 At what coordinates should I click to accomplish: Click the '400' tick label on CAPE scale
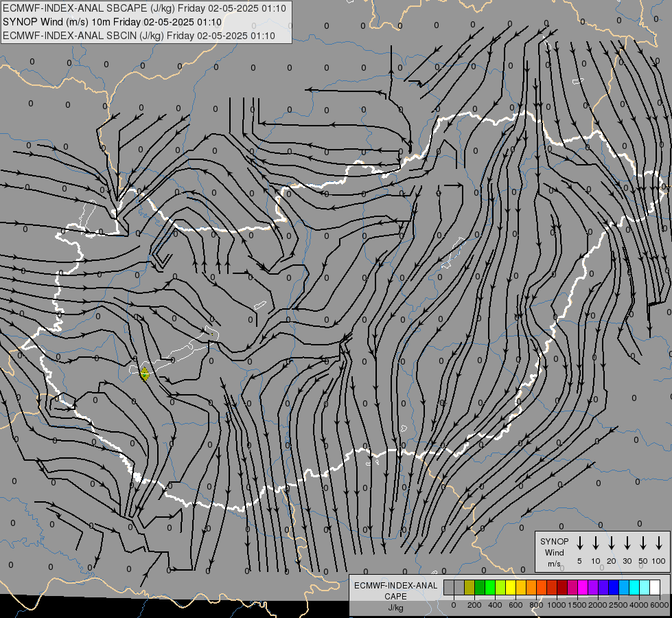[495, 605]
